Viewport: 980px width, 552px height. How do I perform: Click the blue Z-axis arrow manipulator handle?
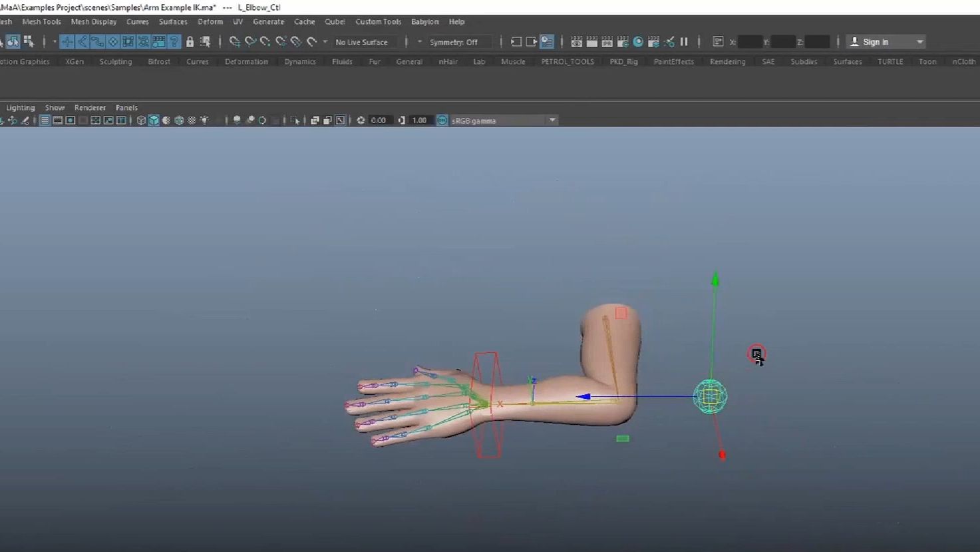pos(583,397)
